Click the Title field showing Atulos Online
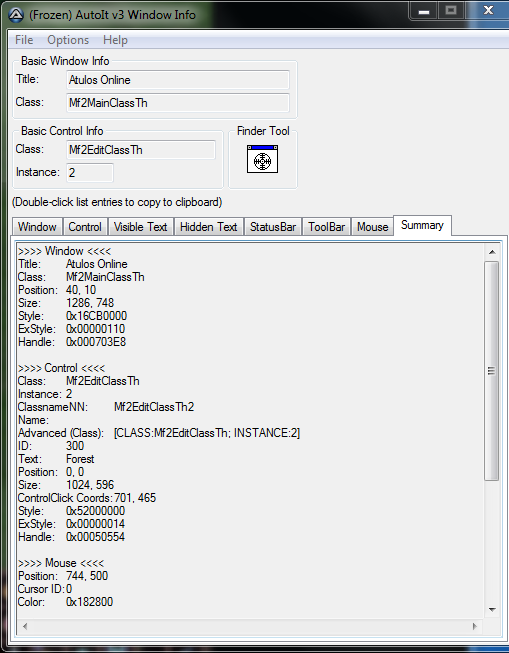The width and height of the screenshot is (509, 653). [178, 80]
